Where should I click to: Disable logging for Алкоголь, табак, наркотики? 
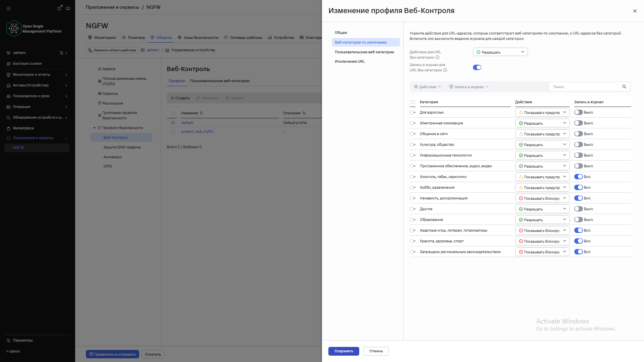coord(578,177)
